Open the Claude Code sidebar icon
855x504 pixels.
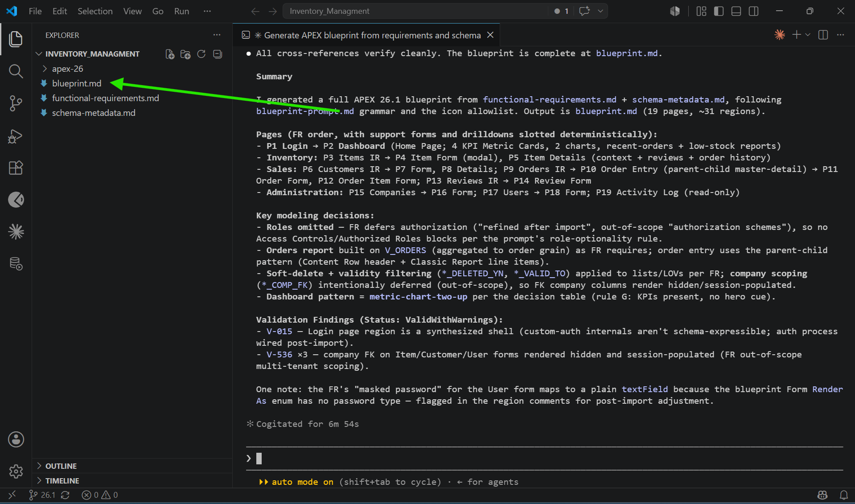click(x=16, y=232)
